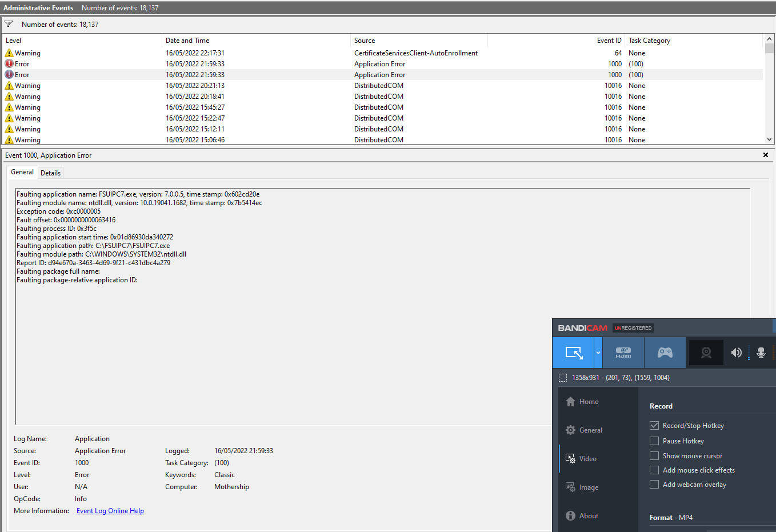Open Bandicam's game recording mode
The width and height of the screenshot is (776, 532).
pyautogui.click(x=665, y=353)
